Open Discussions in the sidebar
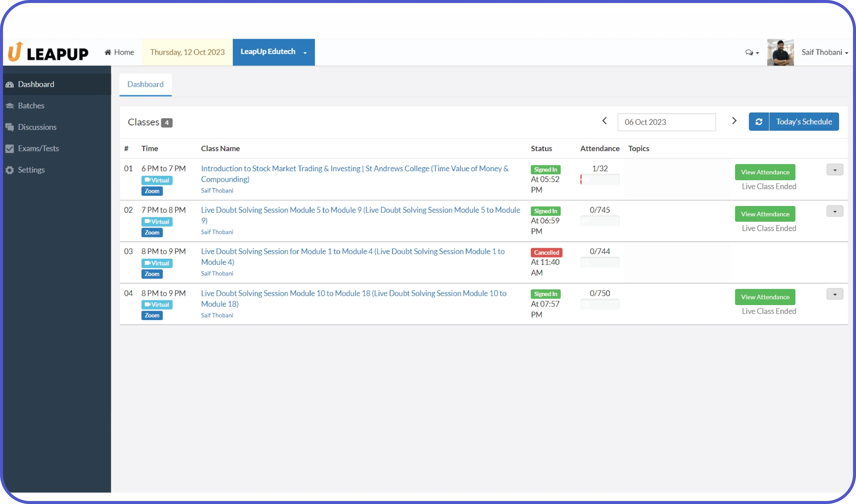856x504 pixels. pyautogui.click(x=37, y=127)
